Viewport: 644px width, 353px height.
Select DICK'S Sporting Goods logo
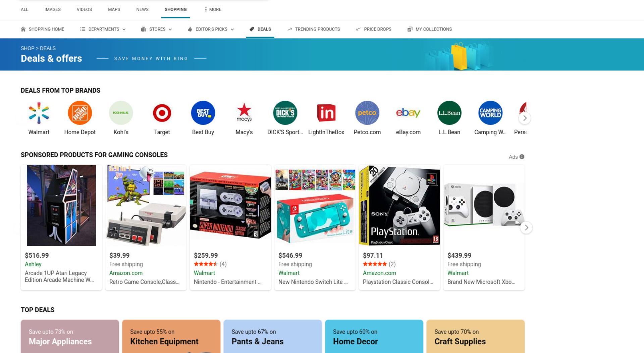(285, 113)
